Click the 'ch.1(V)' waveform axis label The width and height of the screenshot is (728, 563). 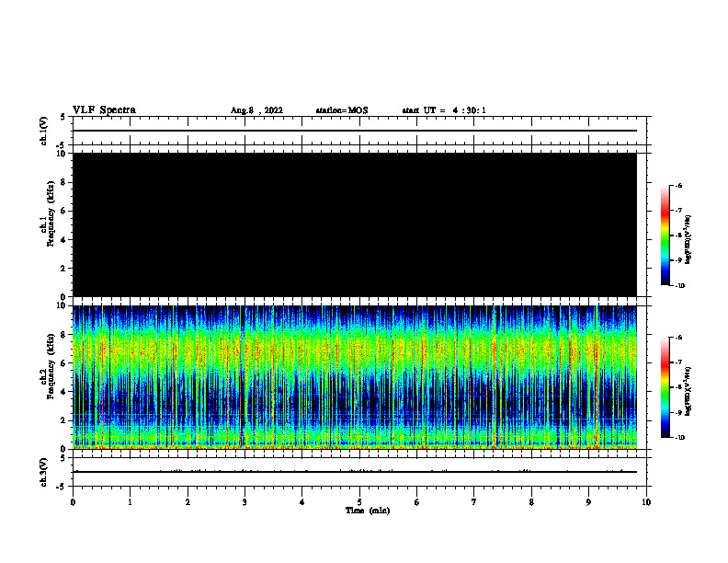pyautogui.click(x=43, y=131)
